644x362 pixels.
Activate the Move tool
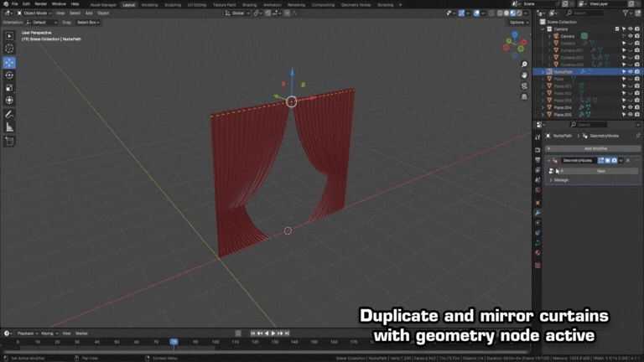[9, 63]
